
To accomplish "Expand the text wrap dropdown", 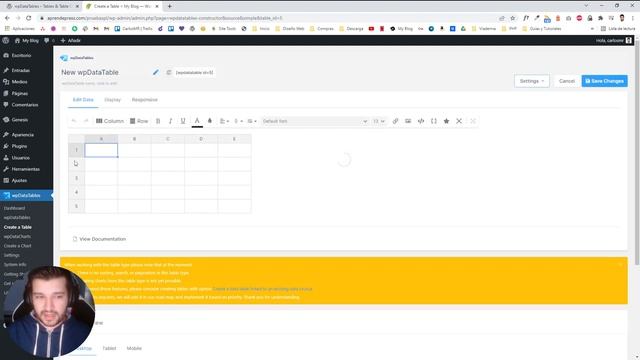I will (x=252, y=121).
